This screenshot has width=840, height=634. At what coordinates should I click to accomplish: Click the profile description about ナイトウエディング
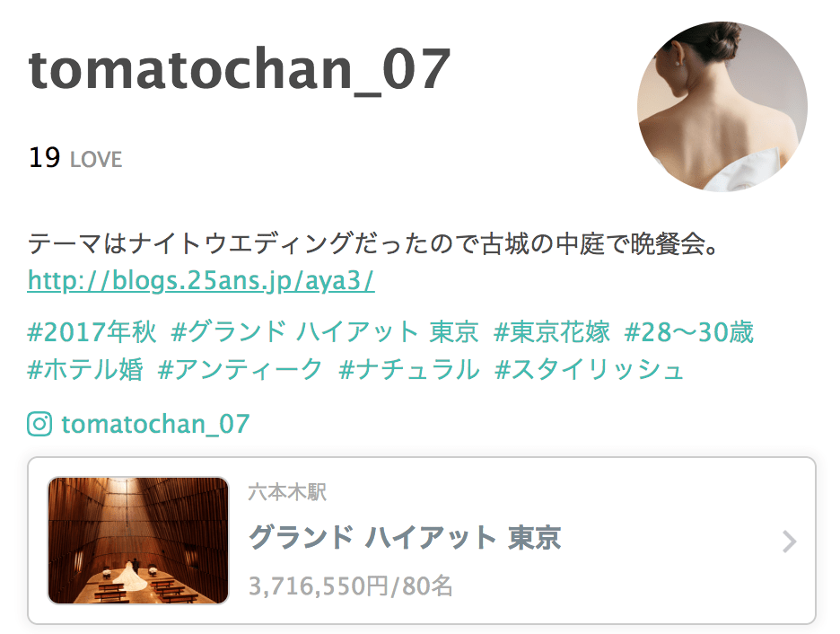(x=372, y=244)
